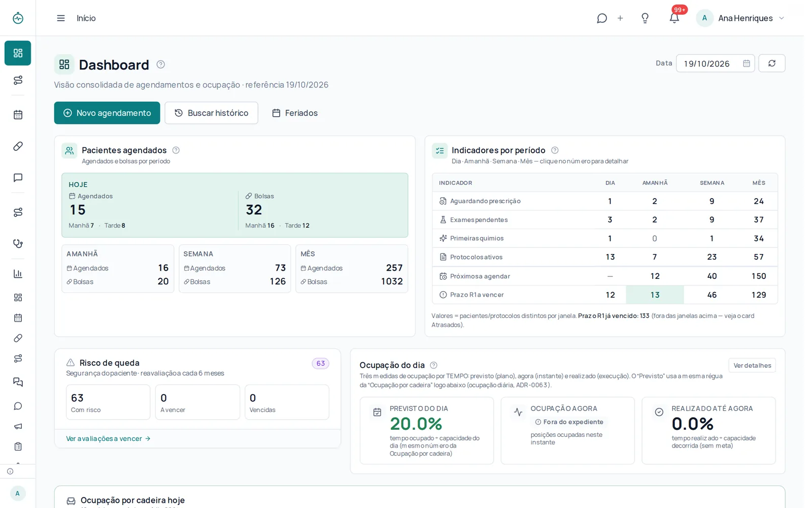Viewport: 812px width, 508px height.
Task: Click the Mês Bolsas value 1032
Action: (x=392, y=281)
